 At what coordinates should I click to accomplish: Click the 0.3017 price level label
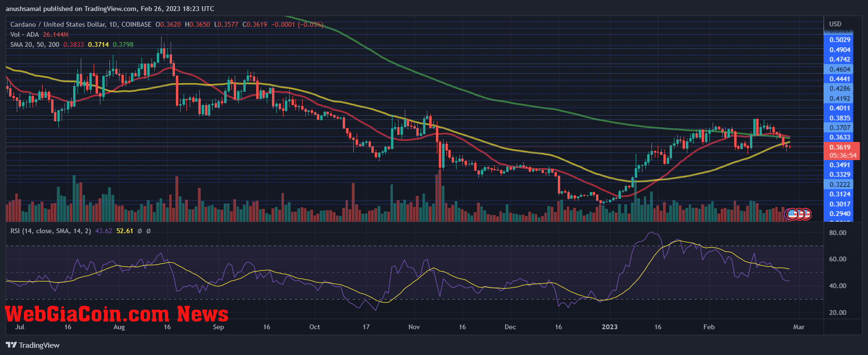click(x=840, y=204)
